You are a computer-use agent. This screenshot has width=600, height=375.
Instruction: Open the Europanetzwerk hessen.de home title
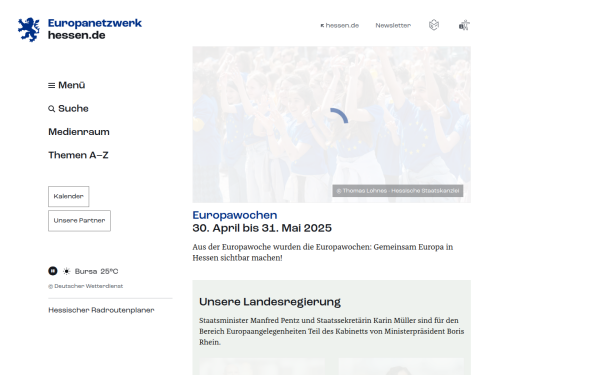tap(95, 29)
